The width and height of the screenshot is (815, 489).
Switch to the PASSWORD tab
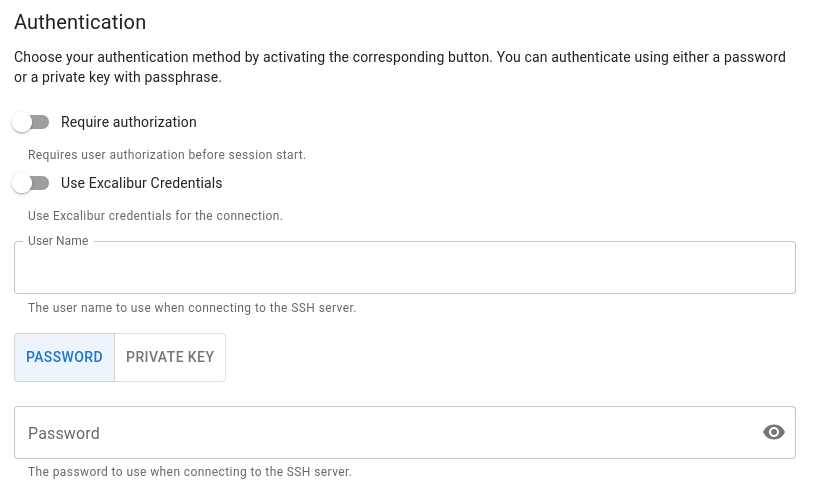click(x=64, y=357)
